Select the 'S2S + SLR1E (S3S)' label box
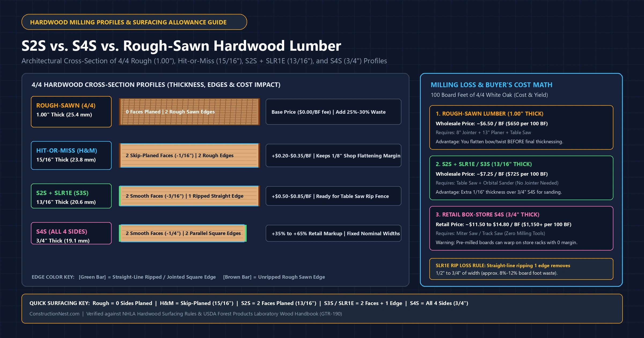Viewport: 644px width, 338px height. (71, 196)
